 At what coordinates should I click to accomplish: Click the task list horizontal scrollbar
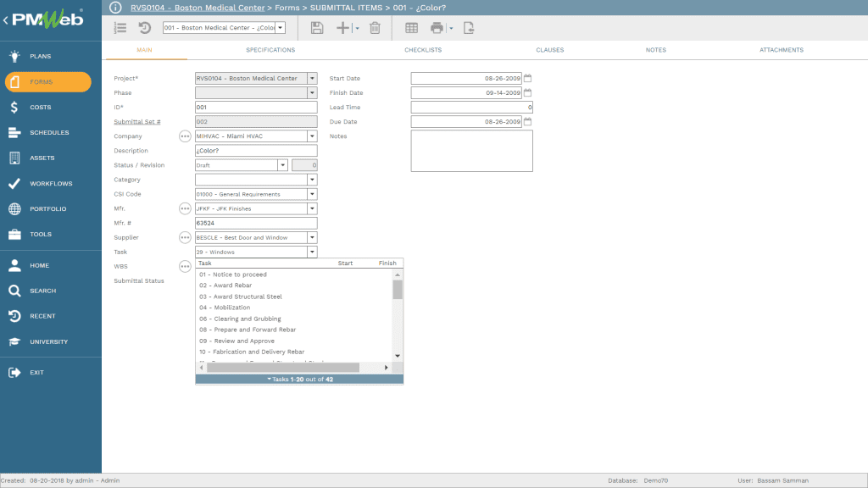click(x=283, y=368)
